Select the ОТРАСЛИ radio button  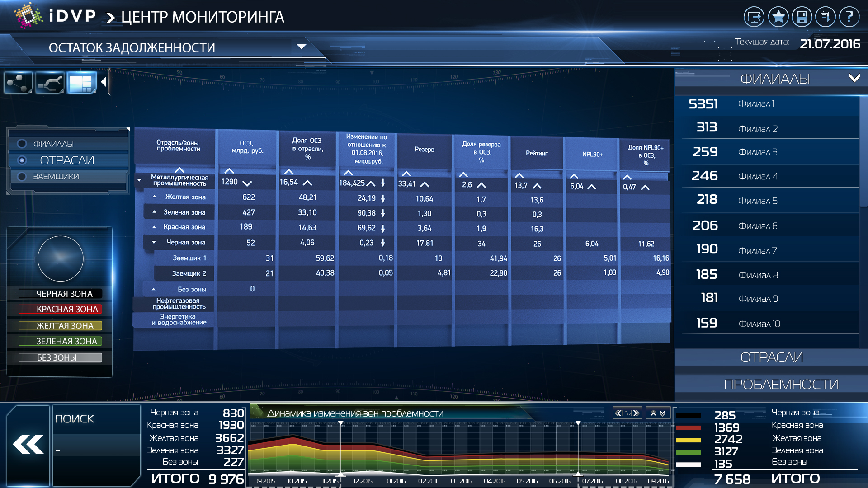click(22, 160)
